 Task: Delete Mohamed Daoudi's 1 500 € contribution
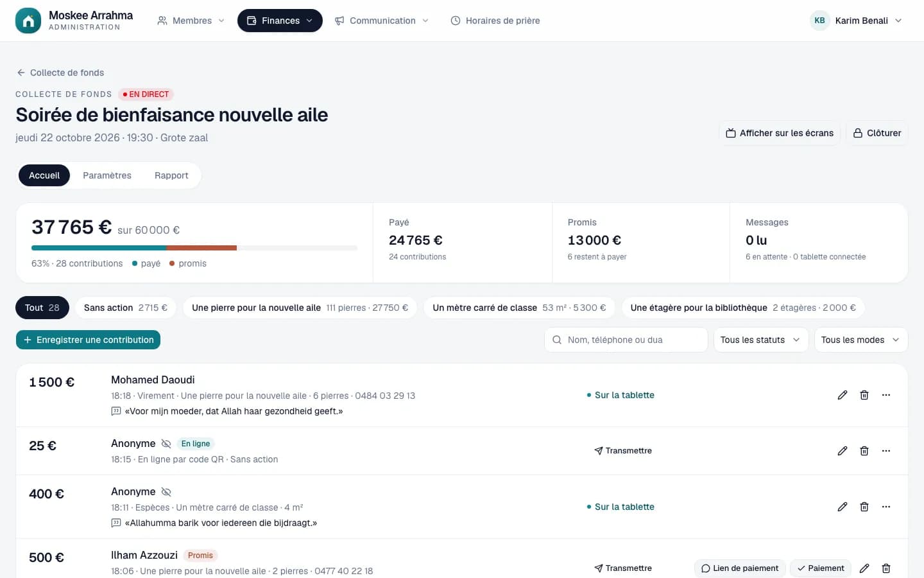(864, 395)
